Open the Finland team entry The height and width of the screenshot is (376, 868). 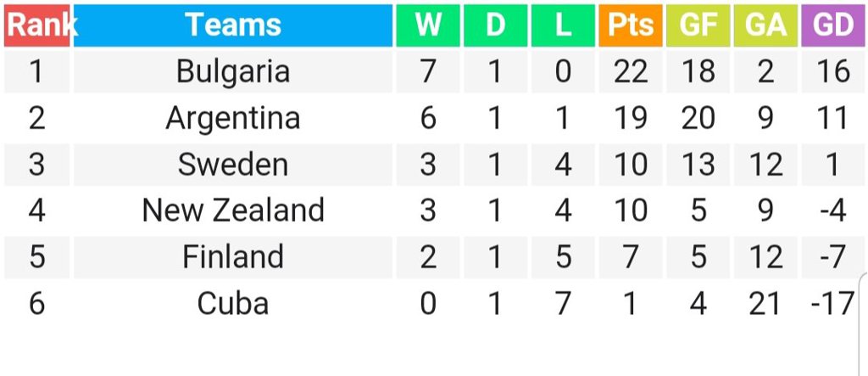coord(232,257)
